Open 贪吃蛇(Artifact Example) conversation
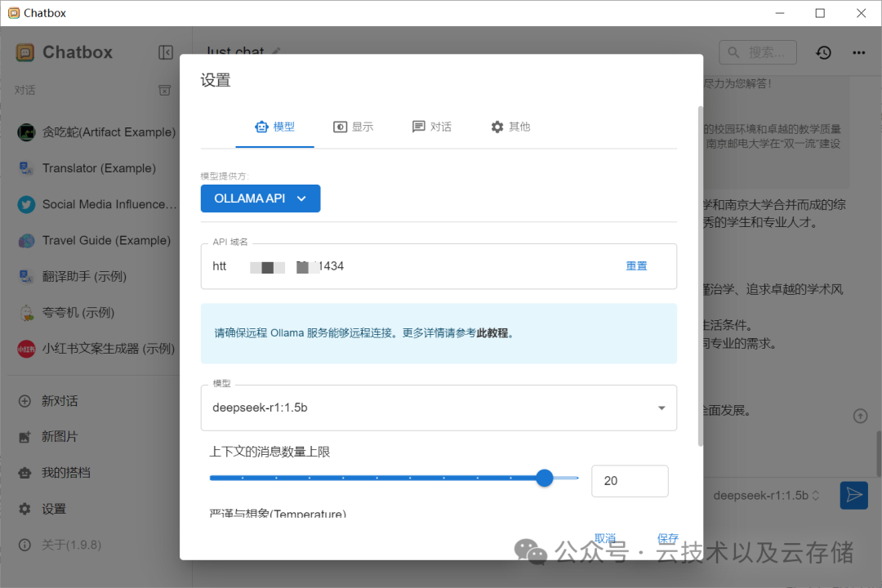This screenshot has height=588, width=882. pyautogui.click(x=96, y=132)
